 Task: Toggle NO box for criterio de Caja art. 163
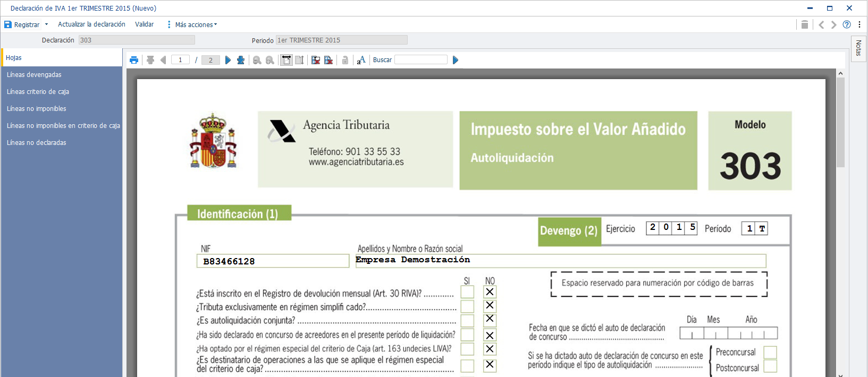tap(490, 349)
